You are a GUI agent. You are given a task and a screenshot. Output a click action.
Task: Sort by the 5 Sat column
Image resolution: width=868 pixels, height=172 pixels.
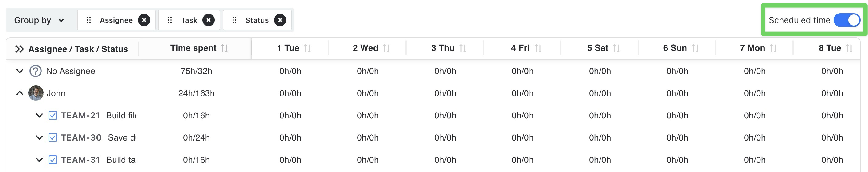(616, 48)
